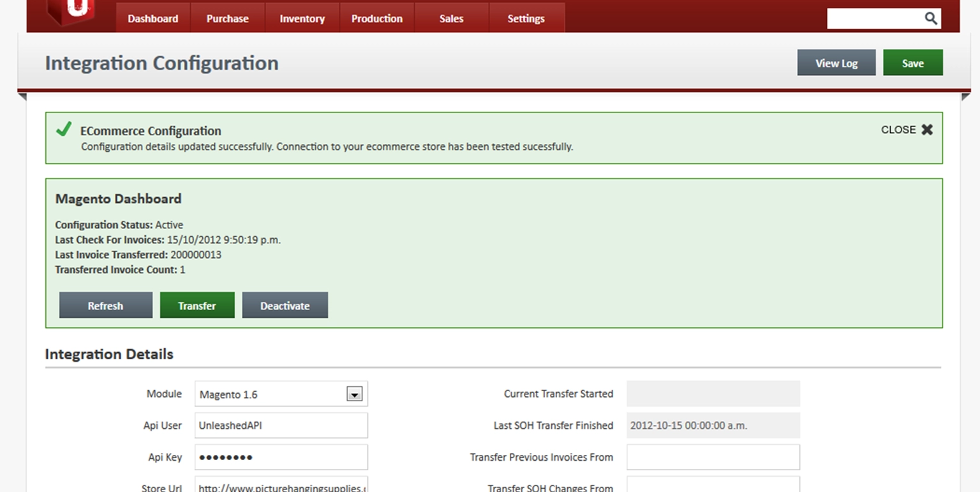Deactivate the Magento integration
Image resolution: width=980 pixels, height=492 pixels.
coord(285,306)
